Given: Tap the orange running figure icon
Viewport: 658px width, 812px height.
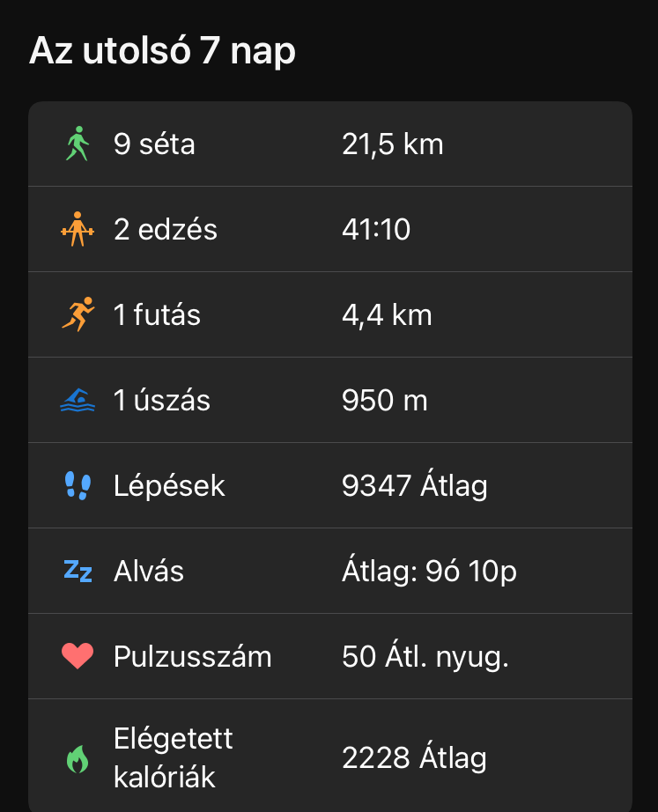Looking at the screenshot, I should [78, 314].
